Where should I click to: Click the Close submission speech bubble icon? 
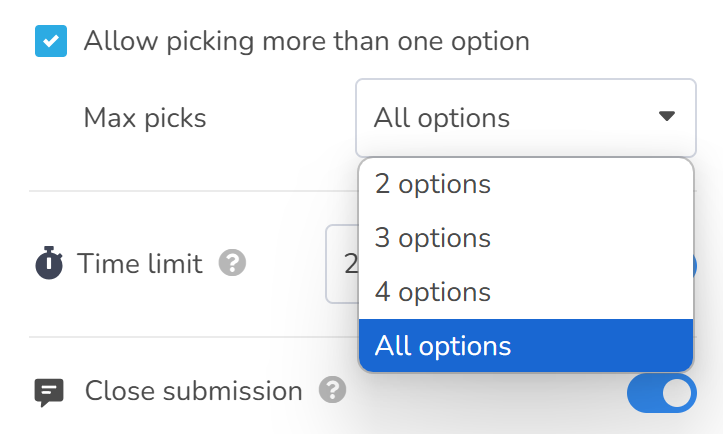(x=49, y=392)
